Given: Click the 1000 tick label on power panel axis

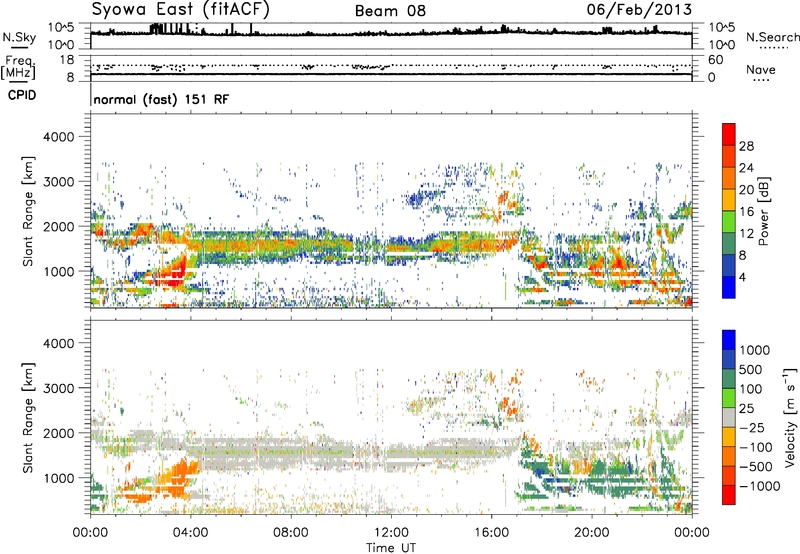Looking at the screenshot, I should [58, 271].
